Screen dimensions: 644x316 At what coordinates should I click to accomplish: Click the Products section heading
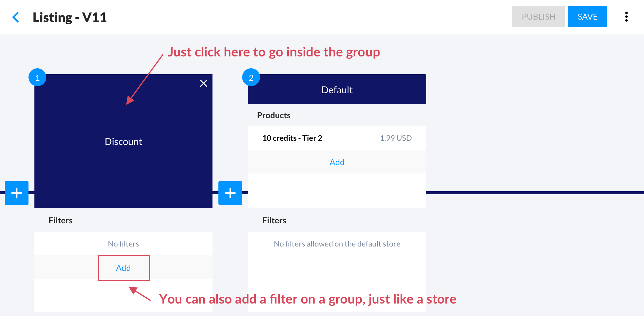(x=274, y=115)
